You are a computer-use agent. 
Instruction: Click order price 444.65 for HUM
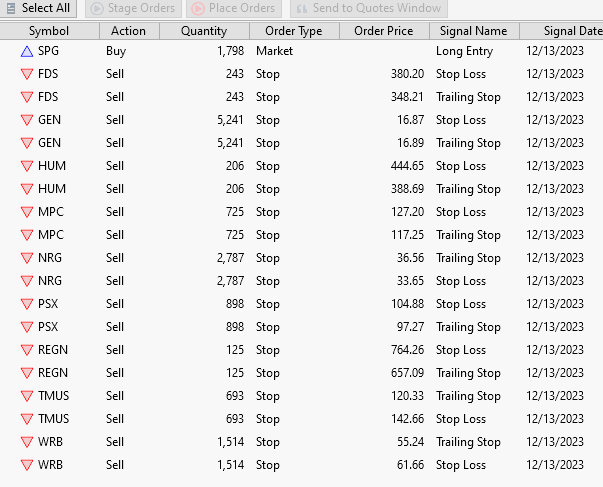pos(407,166)
